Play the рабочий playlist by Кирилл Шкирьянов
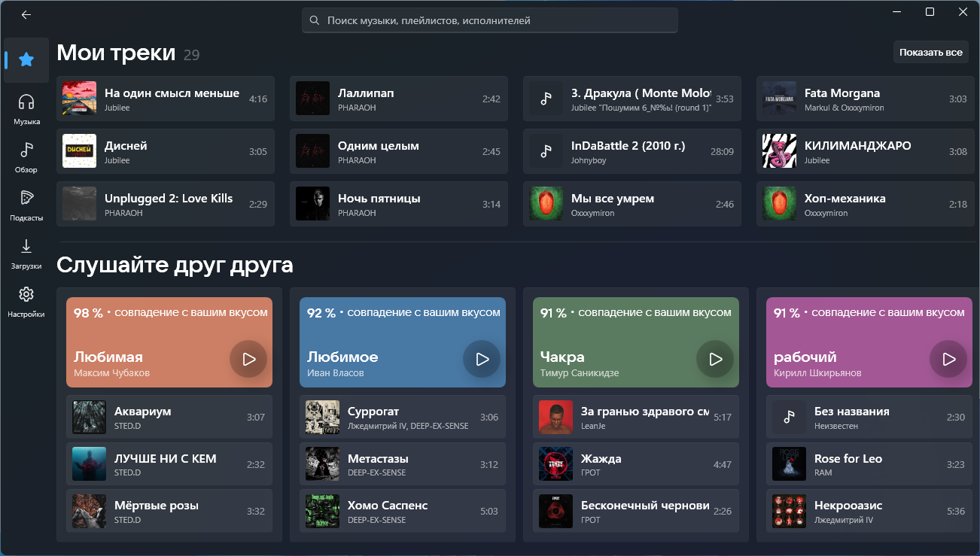980x556 pixels. [948, 359]
